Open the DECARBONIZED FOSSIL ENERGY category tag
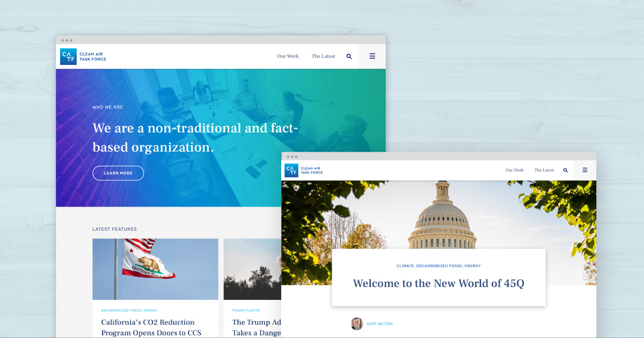 129,310
